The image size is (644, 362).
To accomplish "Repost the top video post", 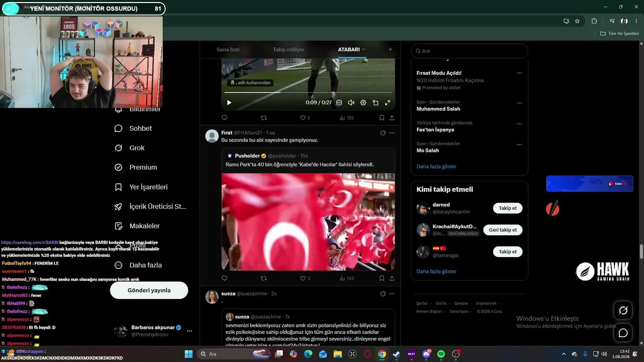I will click(264, 118).
